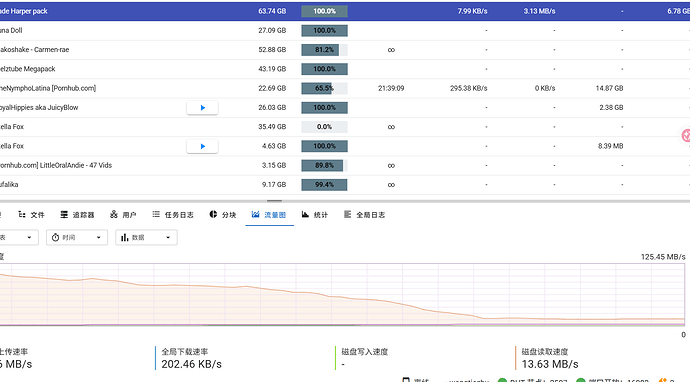Click the 13.63 MB/s disk read speed
The image size is (690, 382).
(x=550, y=364)
